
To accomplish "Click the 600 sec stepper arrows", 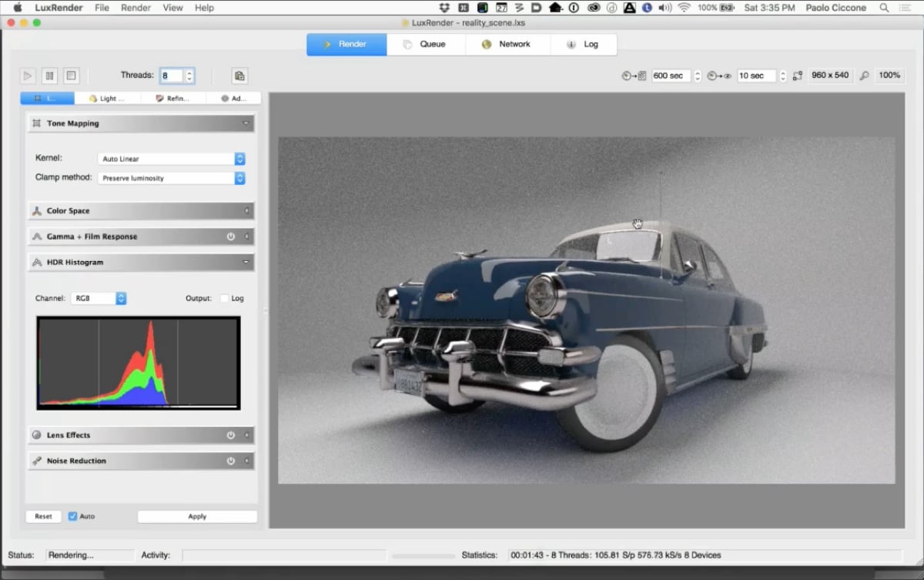I will tap(698, 75).
